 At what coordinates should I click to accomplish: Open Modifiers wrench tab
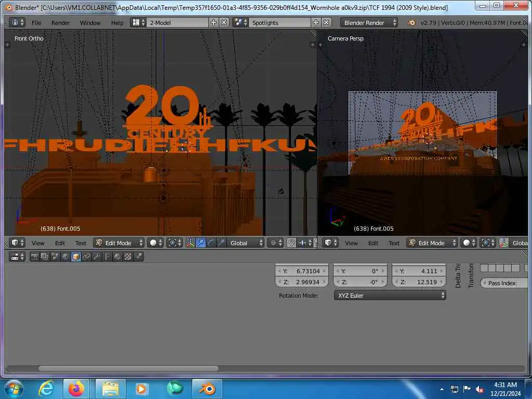pos(97,257)
